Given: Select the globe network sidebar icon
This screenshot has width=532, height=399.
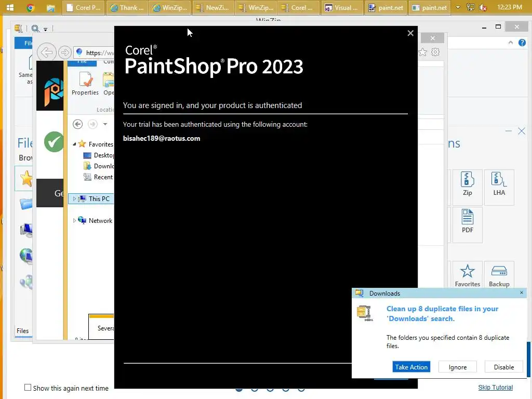Looking at the screenshot, I should point(26,256).
